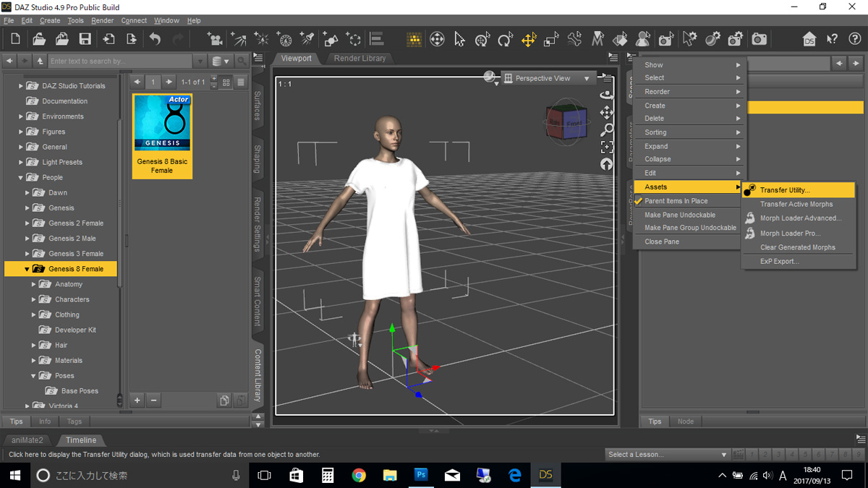Open the Perspective View dropdown
Image resolution: width=868 pixels, height=488 pixels.
pyautogui.click(x=548, y=78)
